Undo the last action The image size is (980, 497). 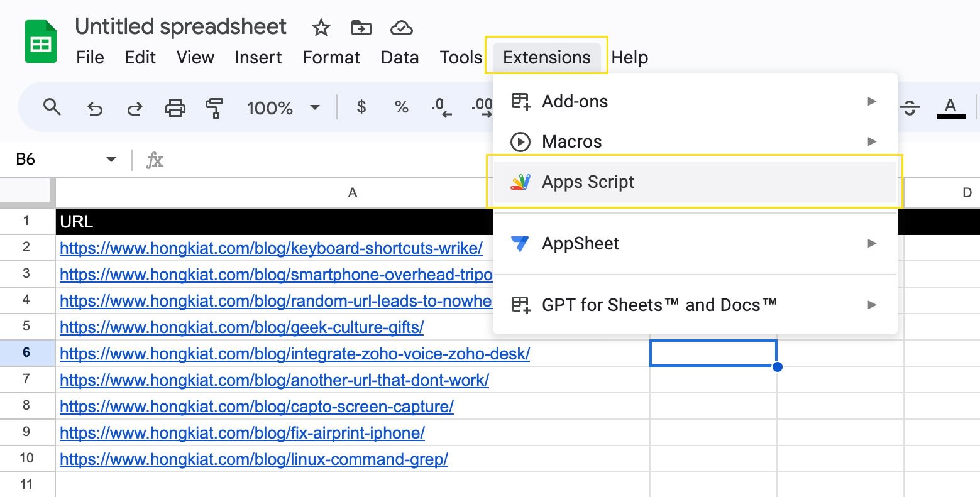pos(95,108)
